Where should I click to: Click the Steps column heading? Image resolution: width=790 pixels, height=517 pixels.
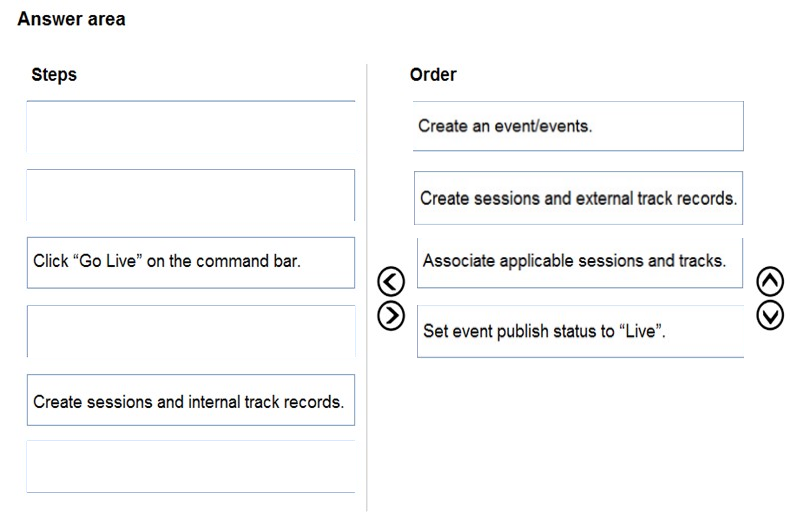[x=54, y=75]
